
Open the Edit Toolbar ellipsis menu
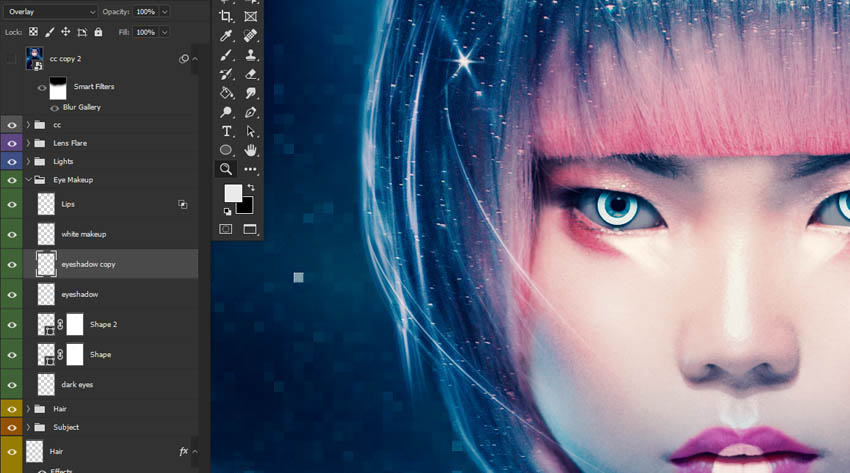250,169
